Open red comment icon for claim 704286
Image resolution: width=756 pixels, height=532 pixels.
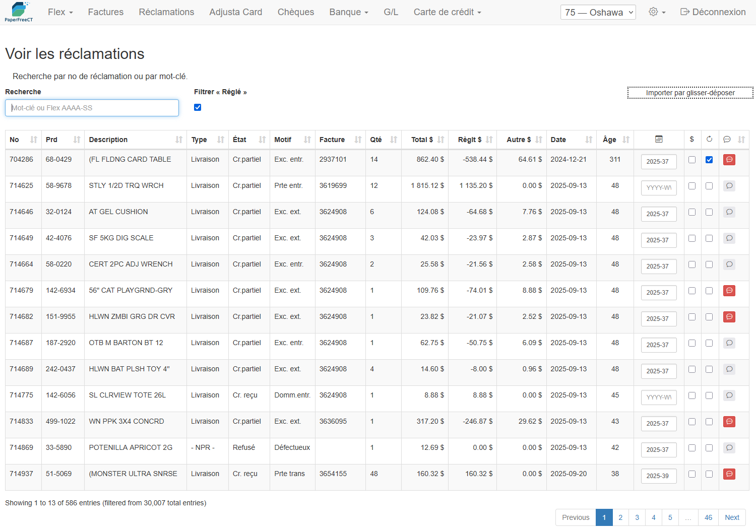(x=729, y=160)
